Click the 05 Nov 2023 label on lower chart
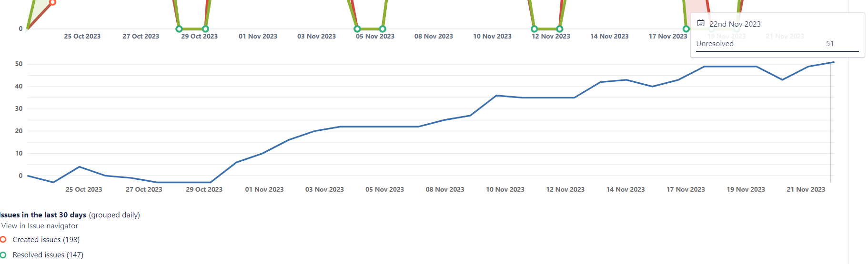Image resolution: width=868 pixels, height=264 pixels. (x=385, y=189)
